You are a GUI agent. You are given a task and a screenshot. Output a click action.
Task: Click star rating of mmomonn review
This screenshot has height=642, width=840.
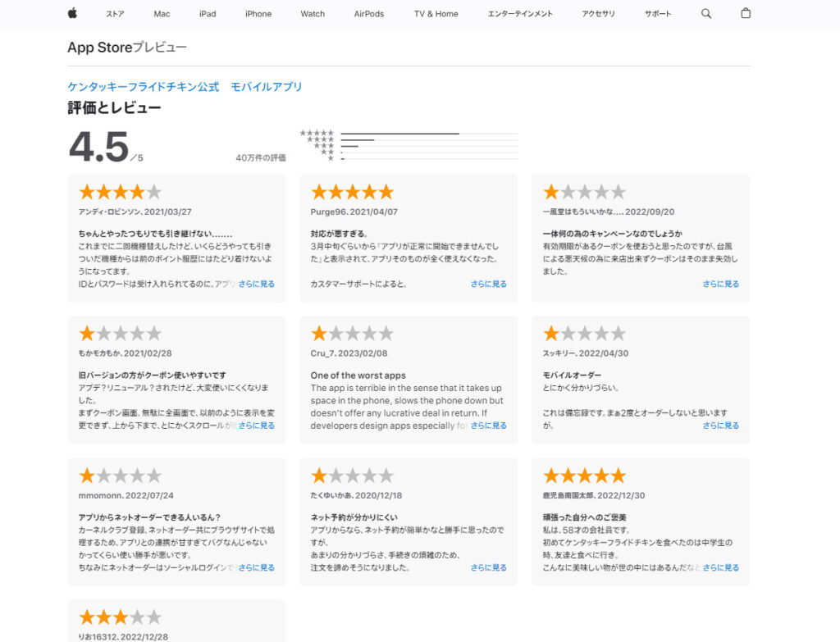pyautogui.click(x=120, y=476)
